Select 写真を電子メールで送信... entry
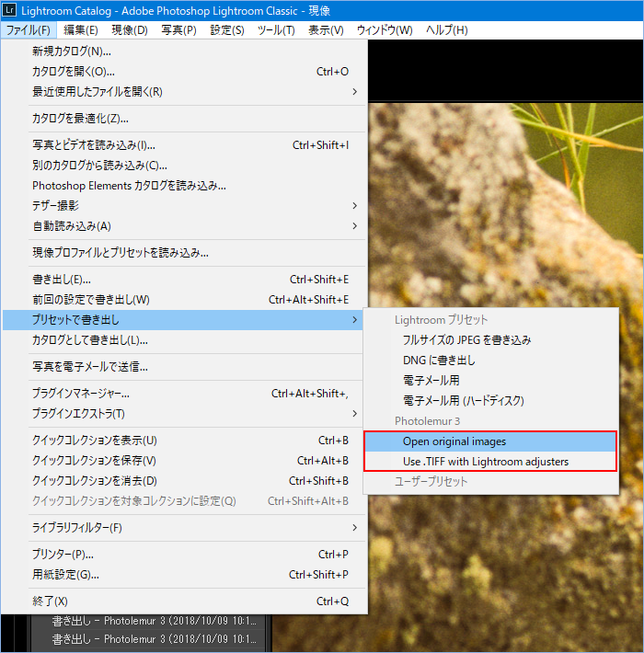This screenshot has width=644, height=653. tap(184, 367)
